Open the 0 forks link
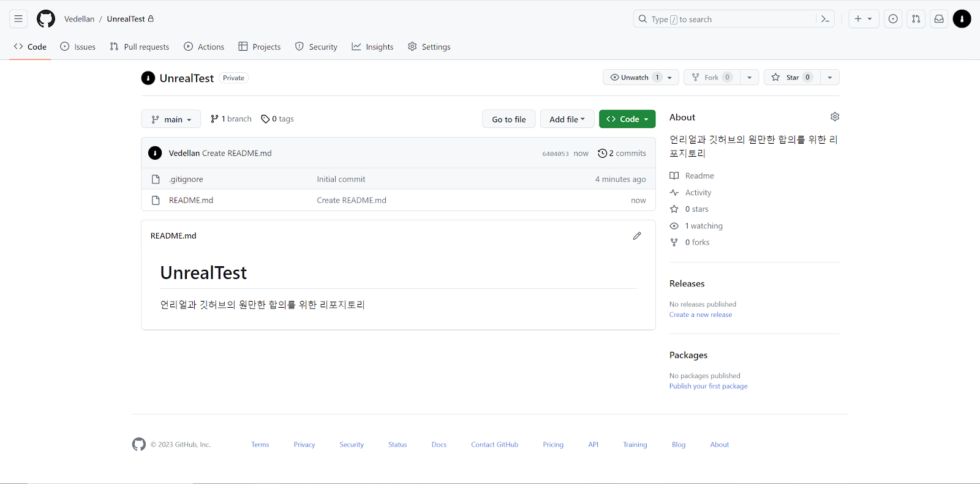 [x=690, y=242]
